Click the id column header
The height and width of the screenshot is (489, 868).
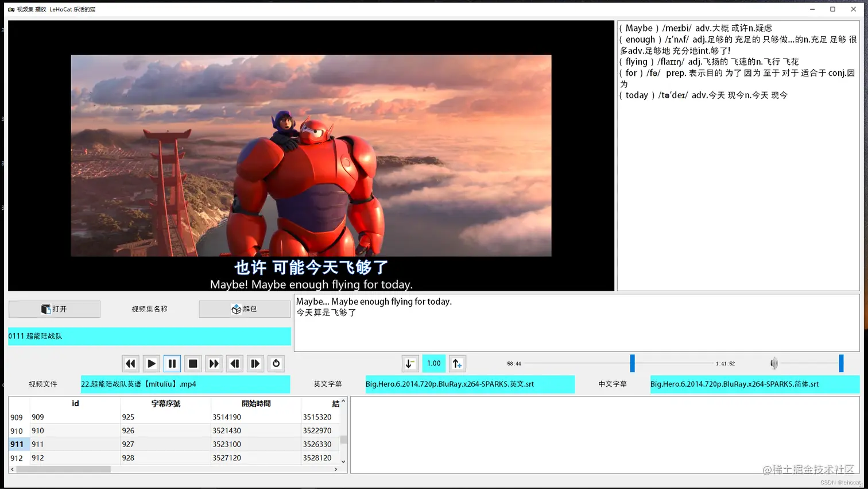pyautogui.click(x=75, y=403)
